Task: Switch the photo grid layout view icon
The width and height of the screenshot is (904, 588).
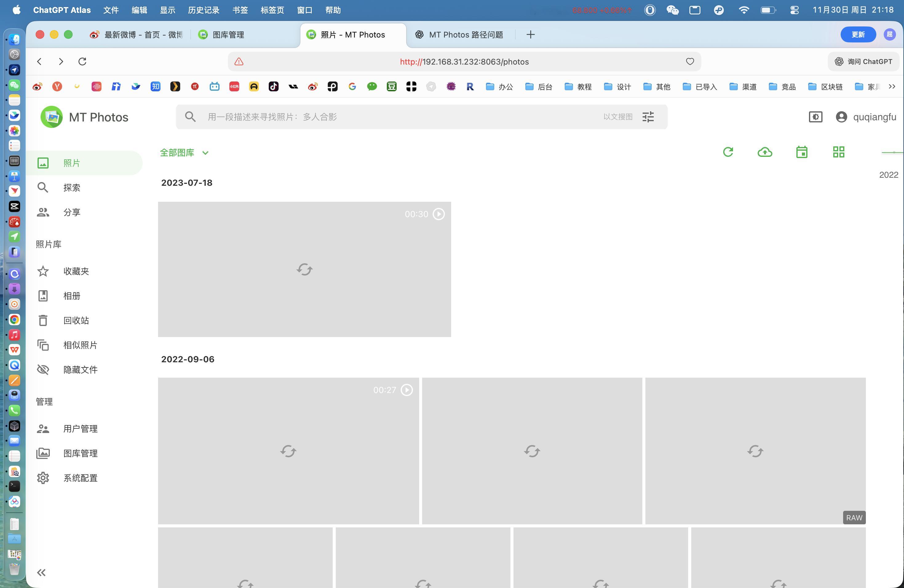Action: tap(838, 152)
